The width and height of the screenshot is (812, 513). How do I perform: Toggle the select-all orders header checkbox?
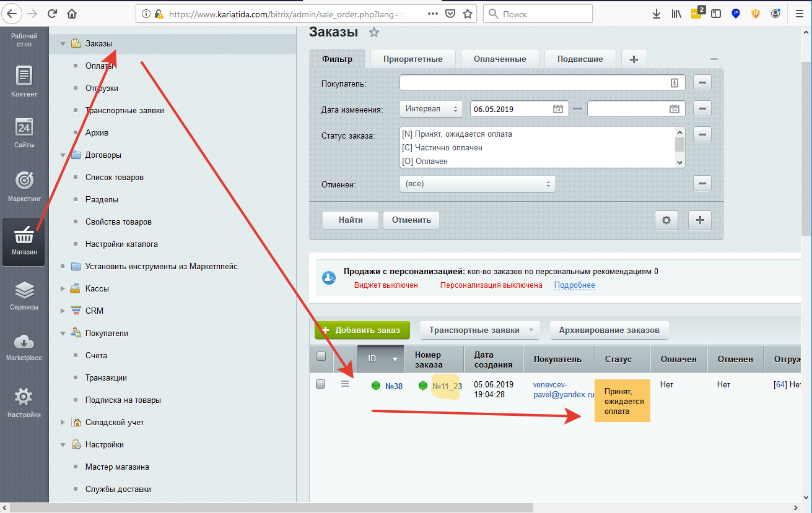(321, 356)
